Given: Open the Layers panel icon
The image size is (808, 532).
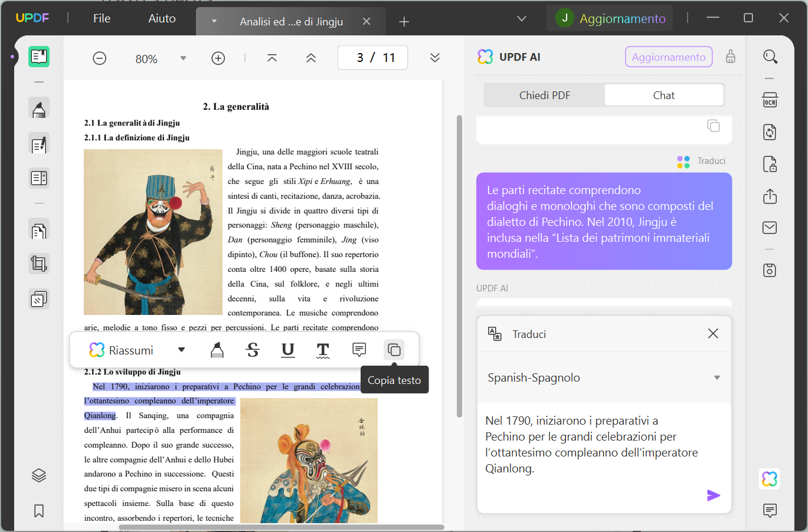Looking at the screenshot, I should click(39, 475).
